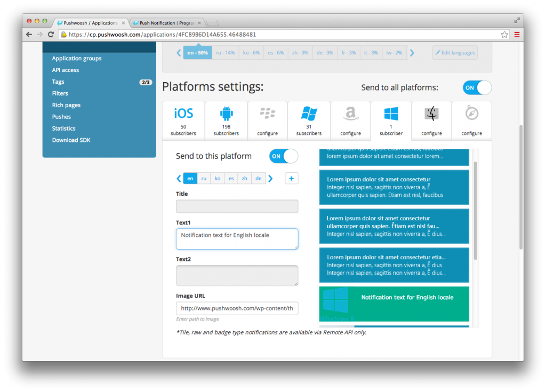Screen dimensions: 546x392
Task: Select the iw - 2% language tab
Action: click(x=394, y=53)
